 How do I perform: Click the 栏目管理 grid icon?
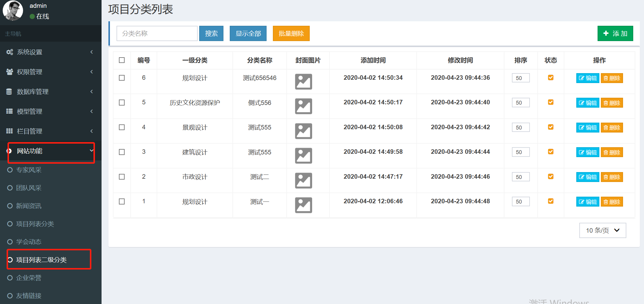9,131
